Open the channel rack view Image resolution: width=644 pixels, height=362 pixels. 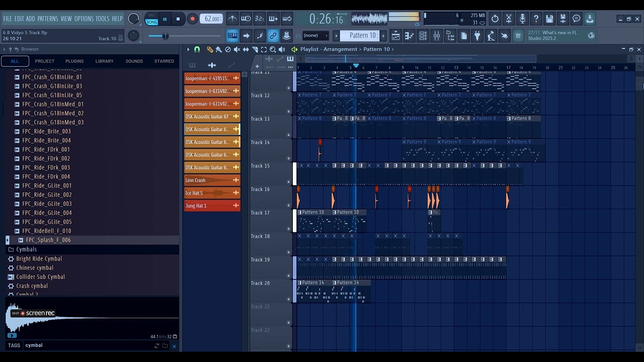pyautogui.click(x=423, y=36)
